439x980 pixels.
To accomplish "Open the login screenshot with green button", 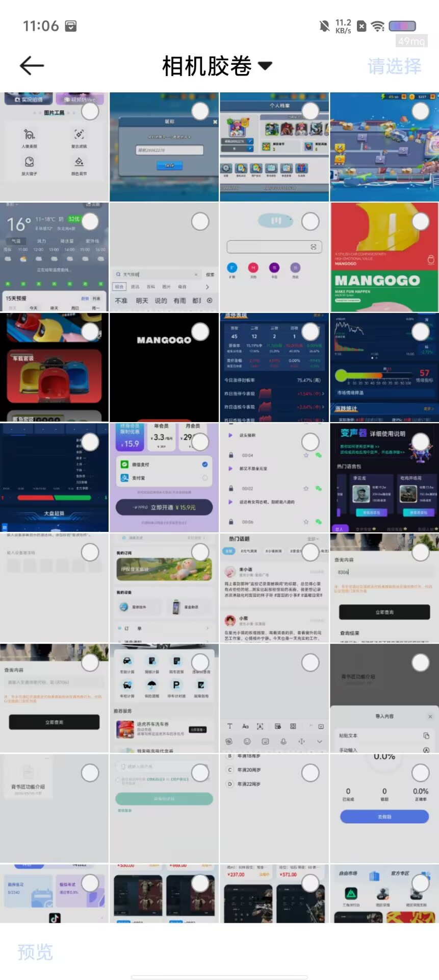I will [164, 808].
